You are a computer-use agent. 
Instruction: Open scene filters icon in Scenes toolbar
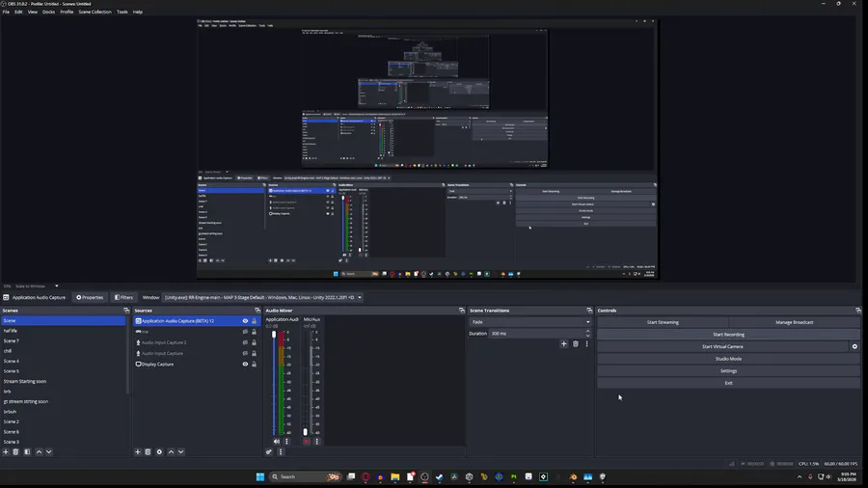pyautogui.click(x=27, y=452)
